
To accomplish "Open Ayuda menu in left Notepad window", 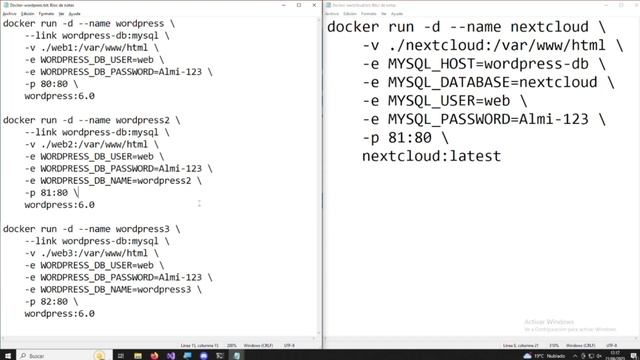I will point(74,13).
